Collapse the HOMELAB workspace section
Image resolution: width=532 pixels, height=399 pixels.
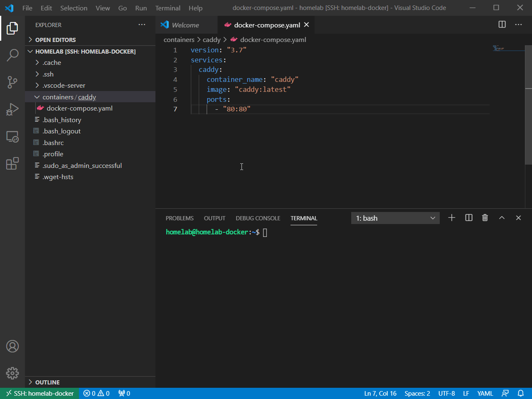tap(90, 52)
